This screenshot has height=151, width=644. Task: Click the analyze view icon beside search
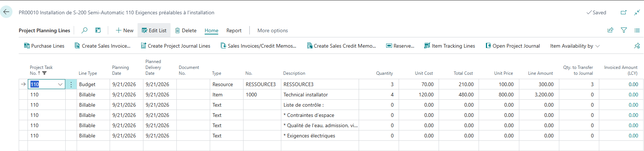coord(98,30)
